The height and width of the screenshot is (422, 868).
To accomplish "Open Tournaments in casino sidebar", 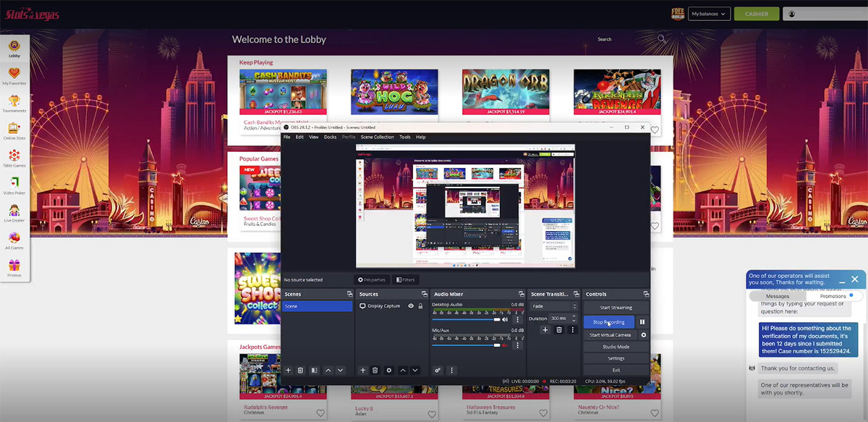I will click(x=14, y=104).
